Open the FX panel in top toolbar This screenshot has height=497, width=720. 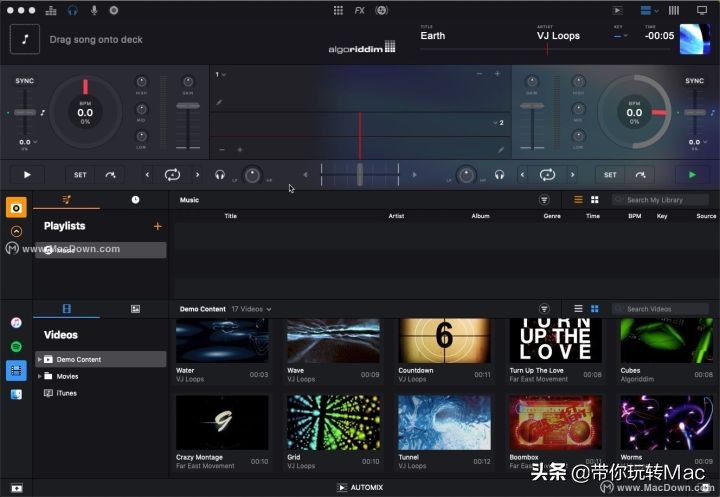(x=359, y=10)
